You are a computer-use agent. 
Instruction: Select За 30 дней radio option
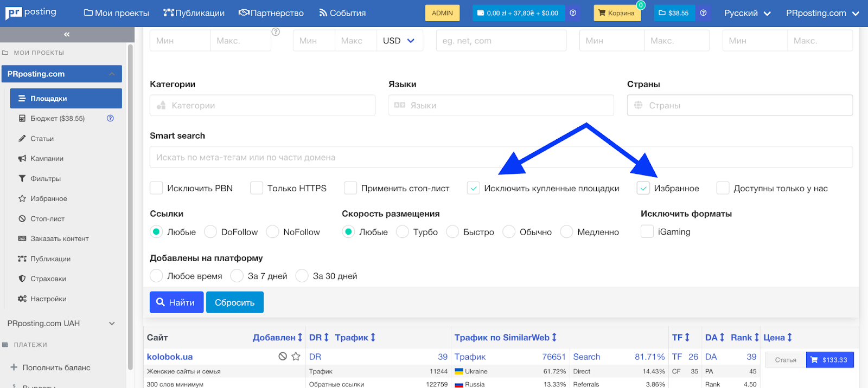[x=302, y=276]
